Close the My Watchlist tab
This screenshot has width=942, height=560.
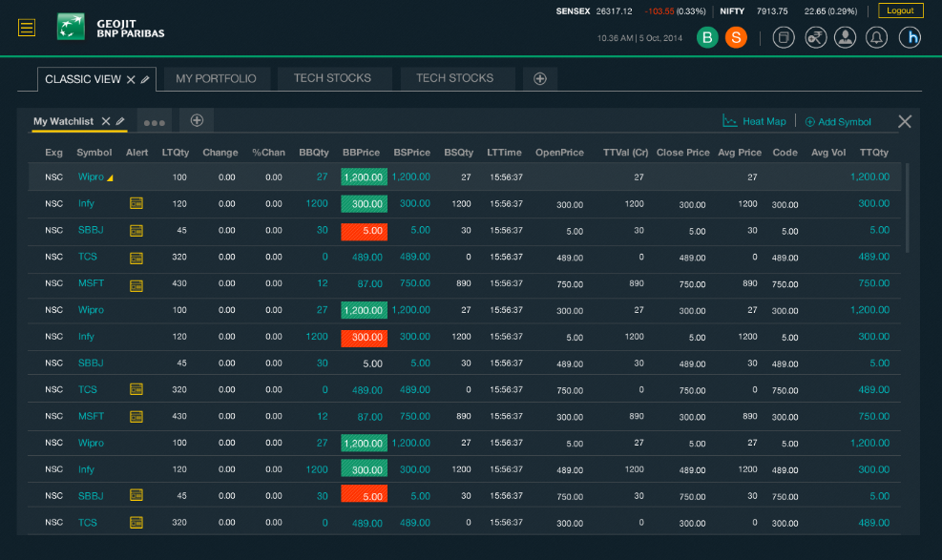click(106, 121)
